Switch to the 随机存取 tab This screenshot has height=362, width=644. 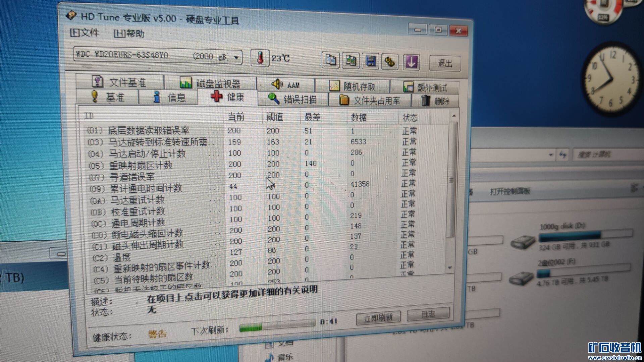[x=352, y=86]
